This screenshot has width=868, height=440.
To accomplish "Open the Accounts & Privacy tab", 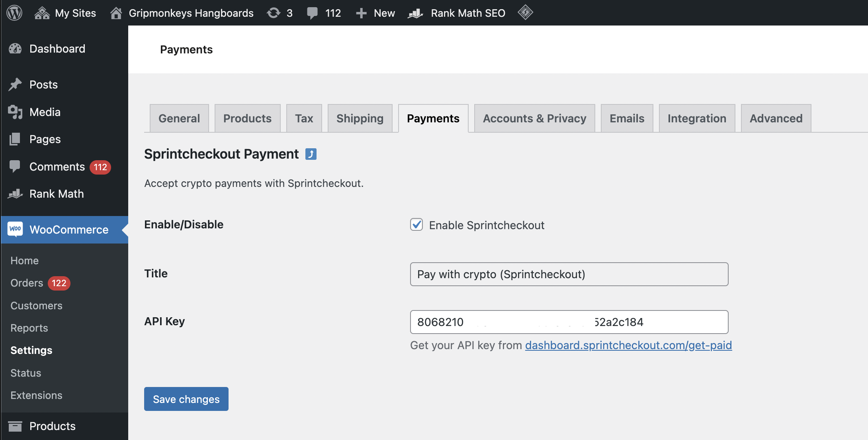I will click(534, 118).
